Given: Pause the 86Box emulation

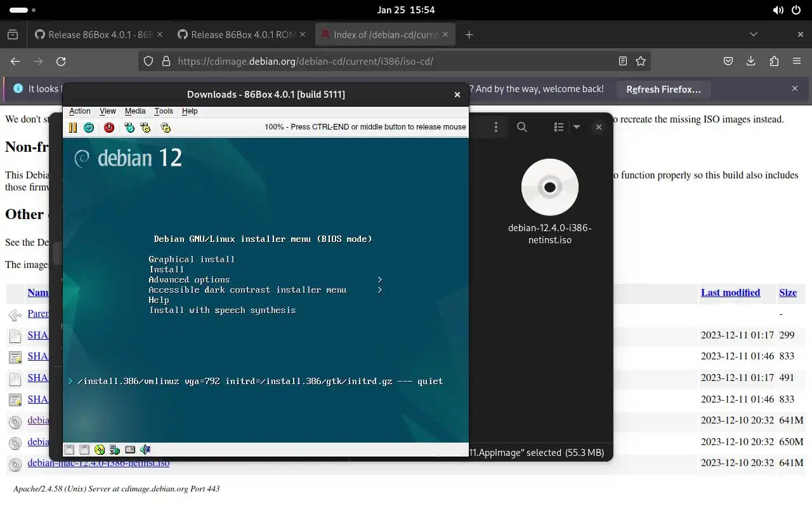Looking at the screenshot, I should tap(73, 128).
